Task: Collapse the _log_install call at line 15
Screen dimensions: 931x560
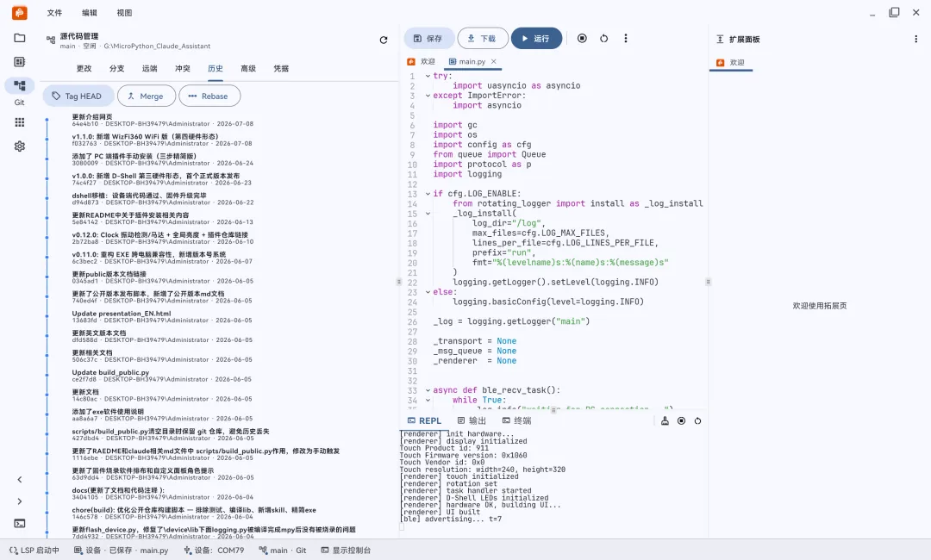Action: 428,213
